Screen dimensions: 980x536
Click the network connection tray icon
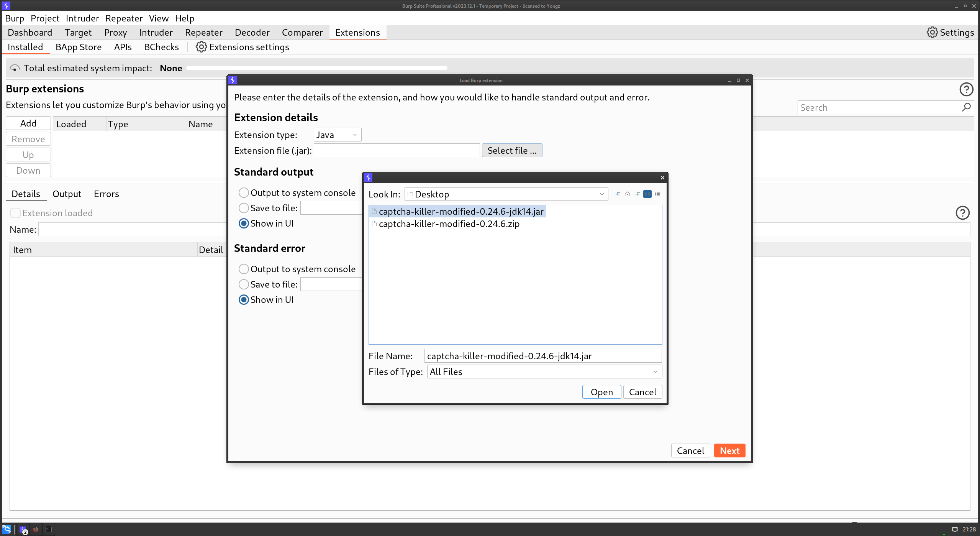pyautogui.click(x=955, y=529)
